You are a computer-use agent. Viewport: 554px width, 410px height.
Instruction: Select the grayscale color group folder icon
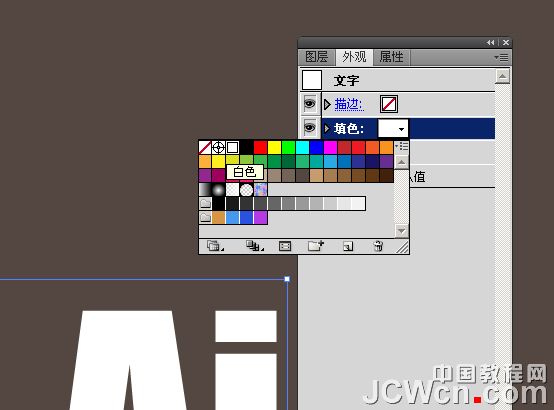[x=205, y=203]
